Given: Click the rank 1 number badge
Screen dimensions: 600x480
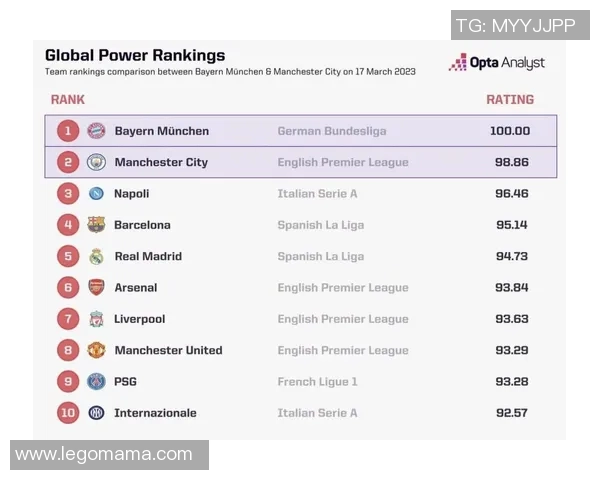Looking at the screenshot, I should [x=68, y=131].
